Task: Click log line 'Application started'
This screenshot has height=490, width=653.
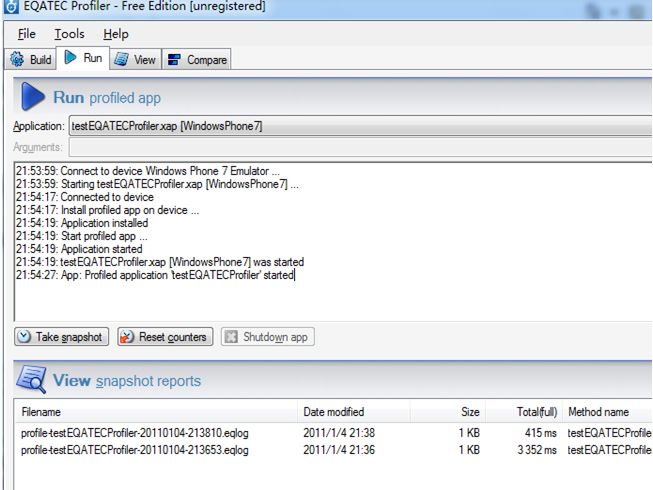Action: click(x=79, y=249)
